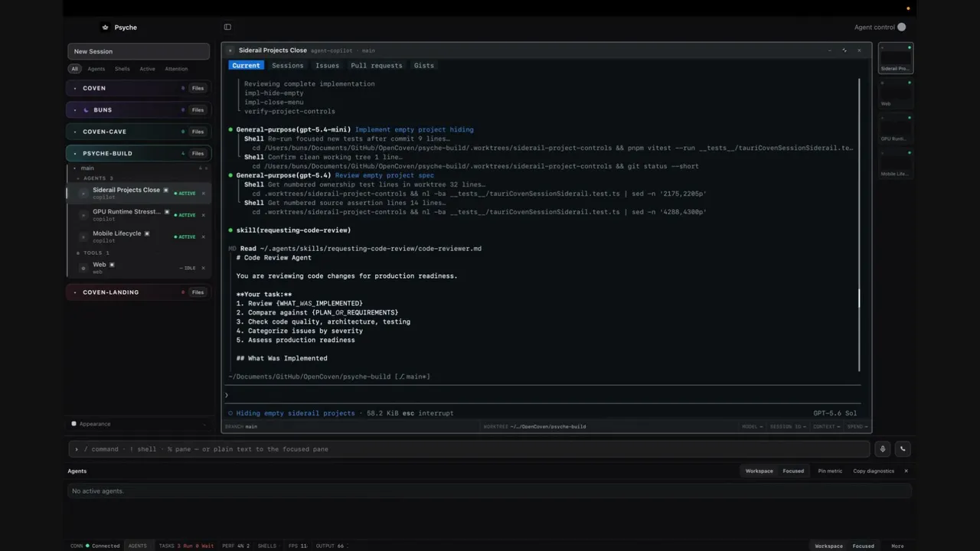This screenshot has height=551, width=980.
Task: Pop out the Siderail Projects Close pane
Action: [844, 51]
